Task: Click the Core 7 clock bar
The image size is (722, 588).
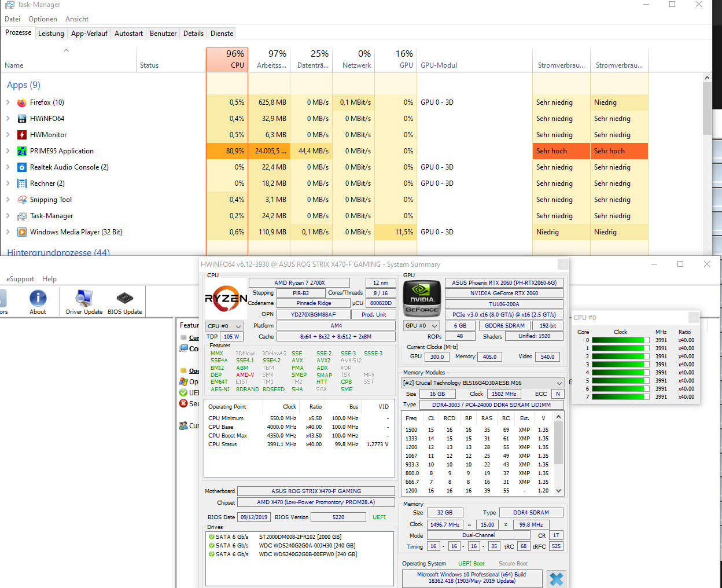Action: pos(620,397)
